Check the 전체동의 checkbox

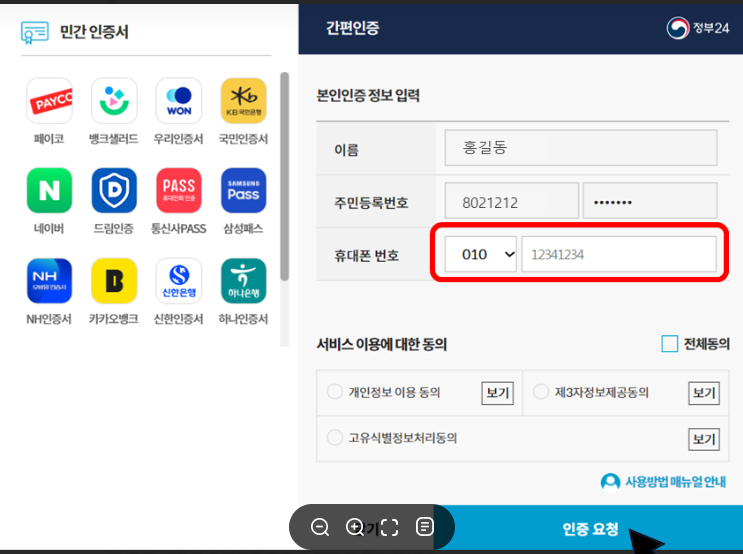670,344
